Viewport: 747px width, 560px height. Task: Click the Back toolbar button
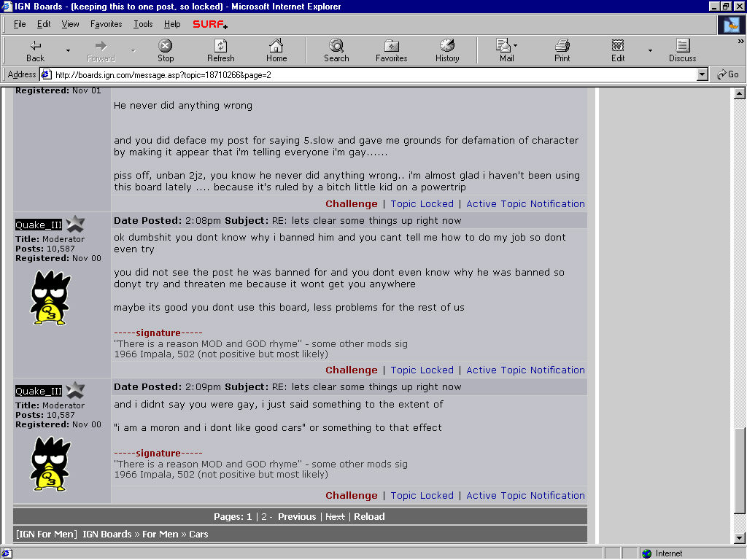[x=35, y=50]
